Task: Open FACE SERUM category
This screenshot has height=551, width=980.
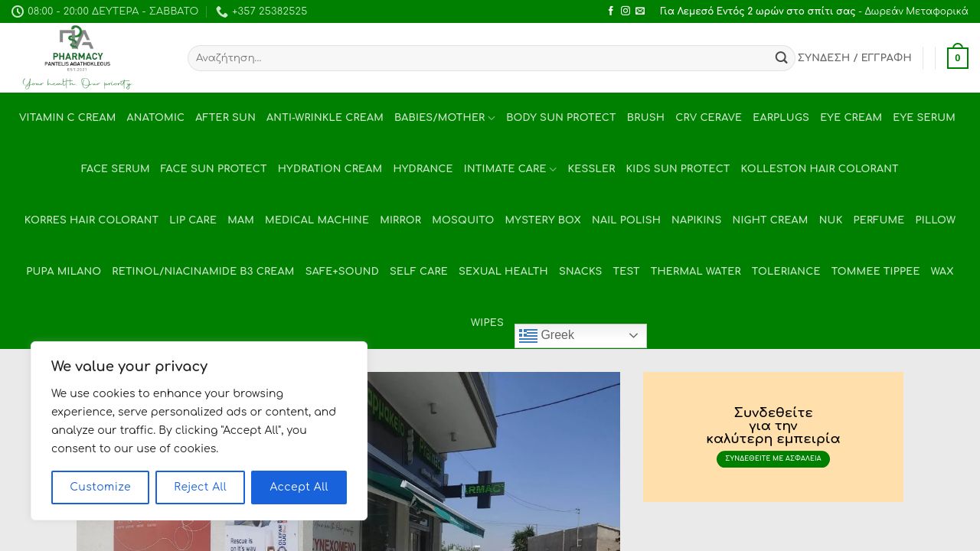Action: point(115,169)
